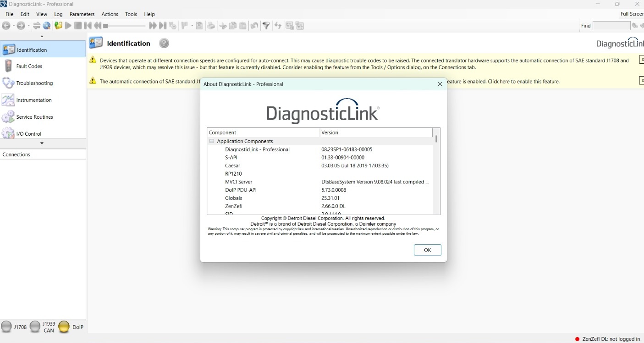Click the clipboard export icon before Print
Screen dimensions: 644x343
click(199, 26)
